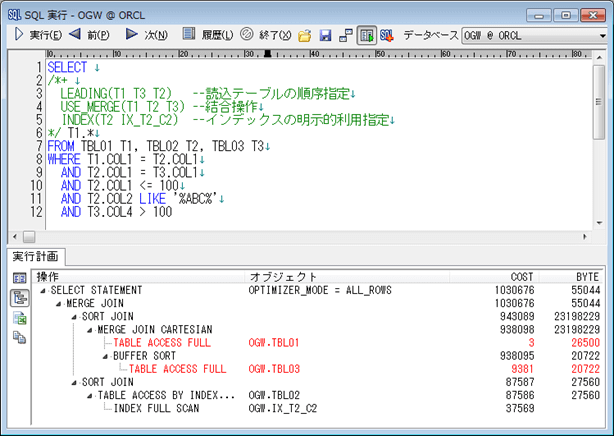Click the copy icon in plan sidebar

tap(19, 337)
